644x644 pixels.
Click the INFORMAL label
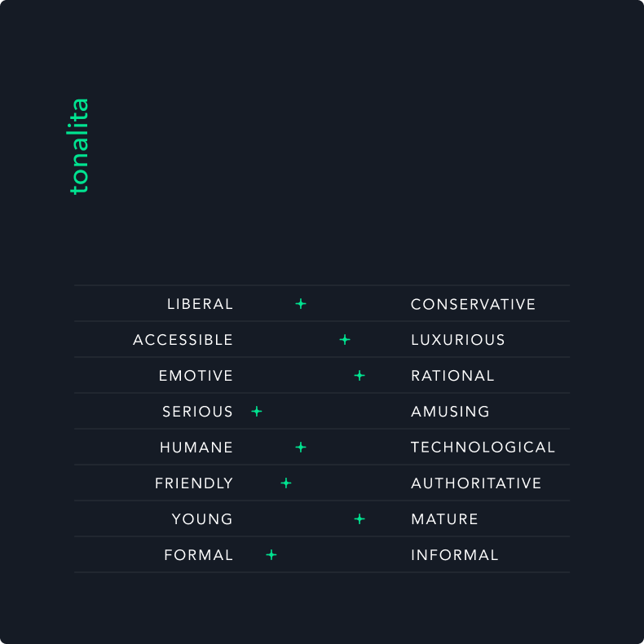pos(454,555)
